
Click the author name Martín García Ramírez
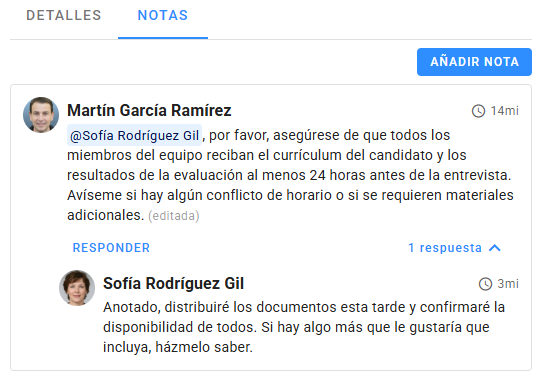tap(149, 111)
